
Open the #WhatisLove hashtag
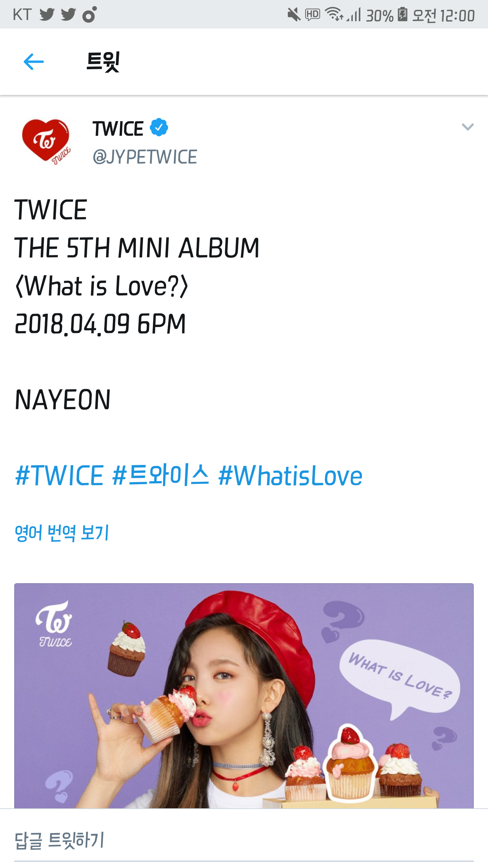coord(290,475)
